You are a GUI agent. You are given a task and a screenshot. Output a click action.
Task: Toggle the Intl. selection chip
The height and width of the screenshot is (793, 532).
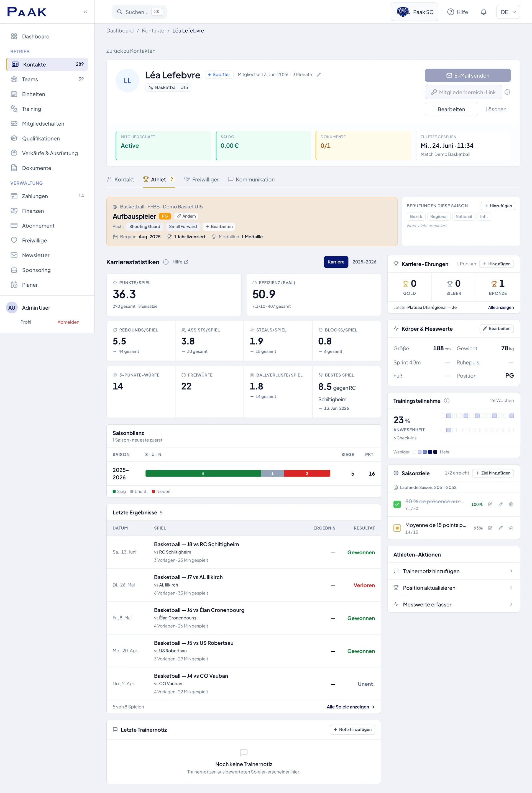(484, 216)
